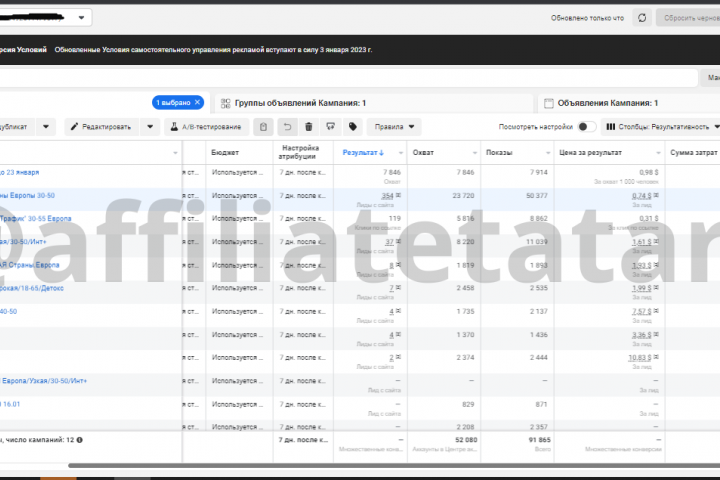
Task: Click the result value '119'
Action: pos(395,219)
